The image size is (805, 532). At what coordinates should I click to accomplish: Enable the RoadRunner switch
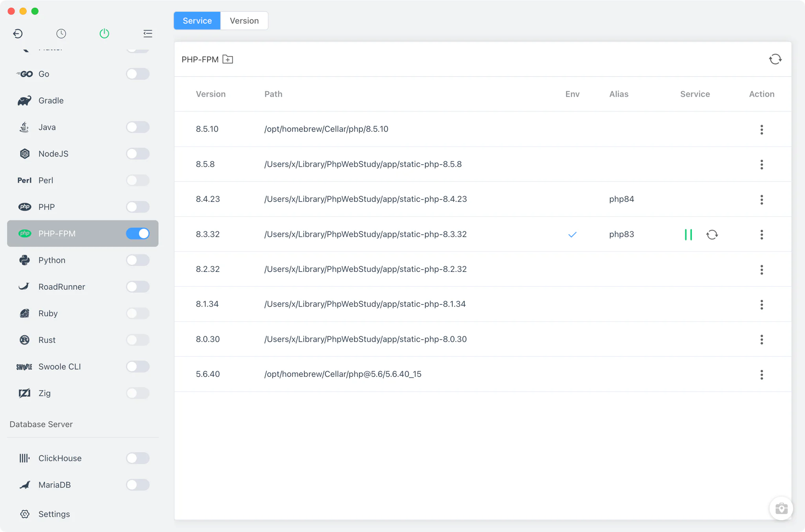[138, 286]
